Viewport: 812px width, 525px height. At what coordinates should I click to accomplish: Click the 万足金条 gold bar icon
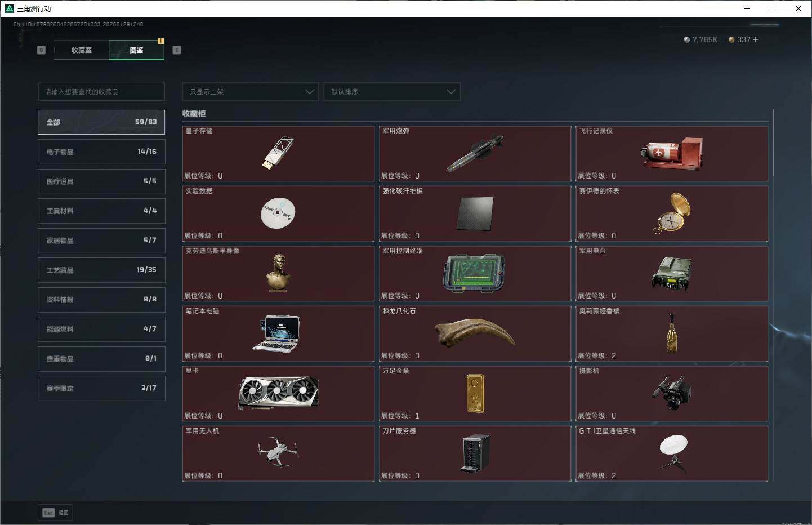tap(475, 393)
